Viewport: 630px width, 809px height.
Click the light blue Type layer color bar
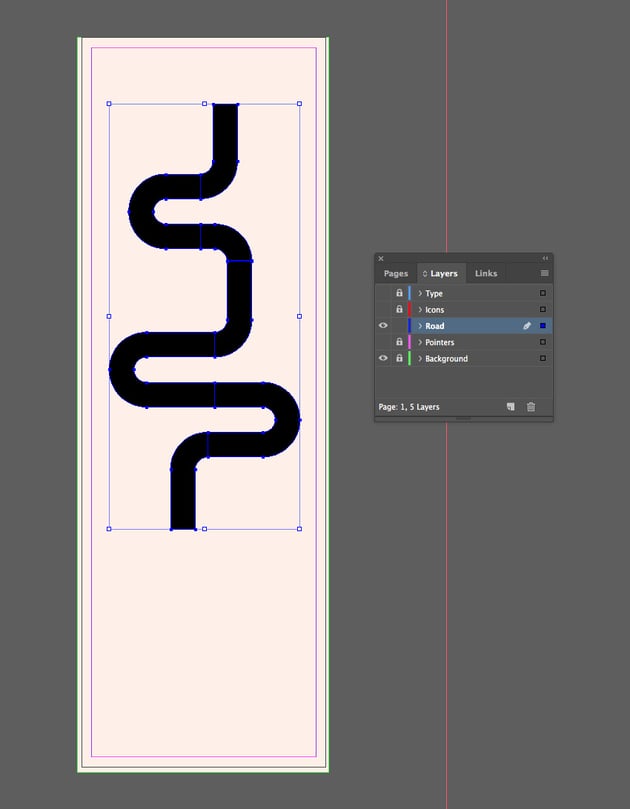coord(409,293)
